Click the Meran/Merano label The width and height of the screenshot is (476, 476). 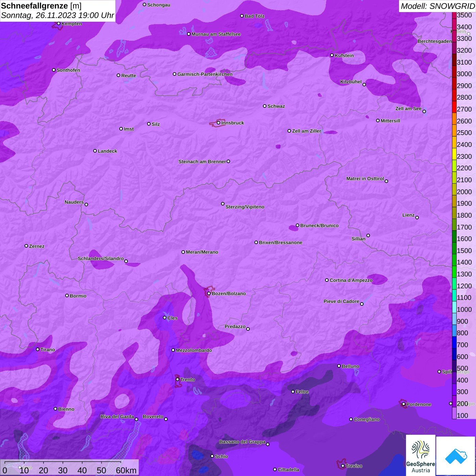(x=202, y=252)
